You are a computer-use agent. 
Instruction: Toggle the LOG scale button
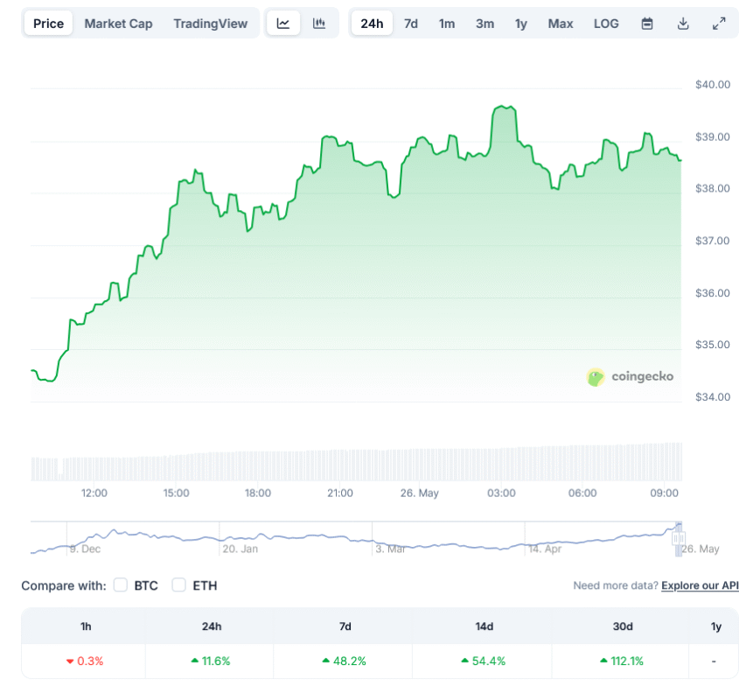click(606, 24)
